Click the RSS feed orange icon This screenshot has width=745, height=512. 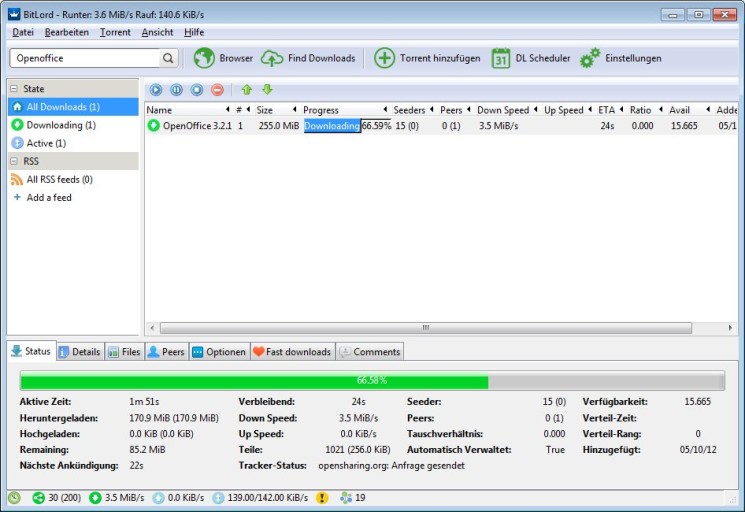17,179
